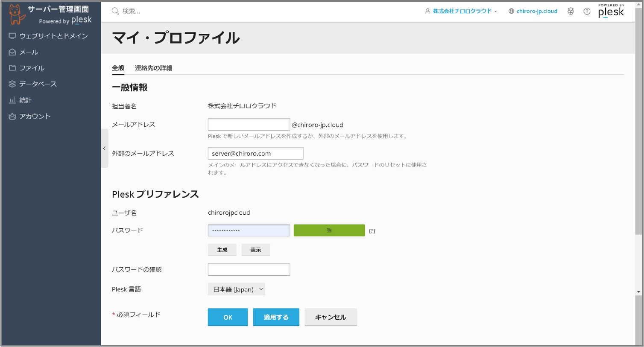Collapse the sidebar with the arrow handle
The width and height of the screenshot is (644, 347).
(x=105, y=149)
